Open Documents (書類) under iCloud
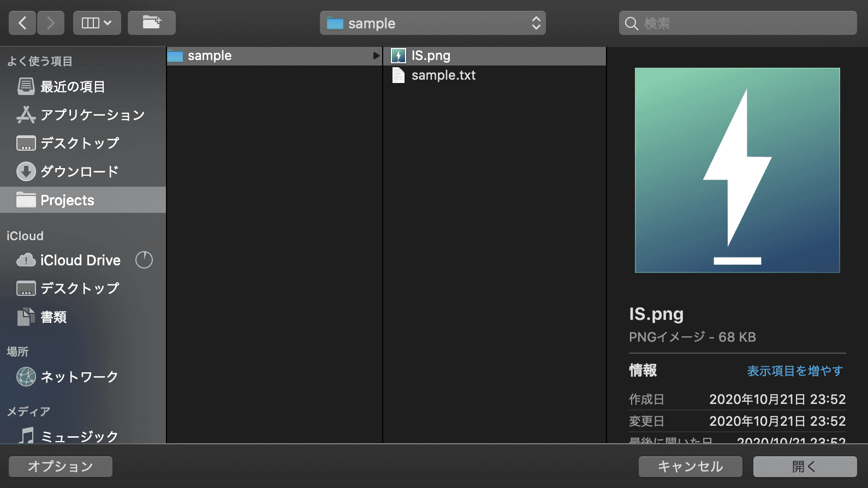868x488 pixels. pos(53,317)
